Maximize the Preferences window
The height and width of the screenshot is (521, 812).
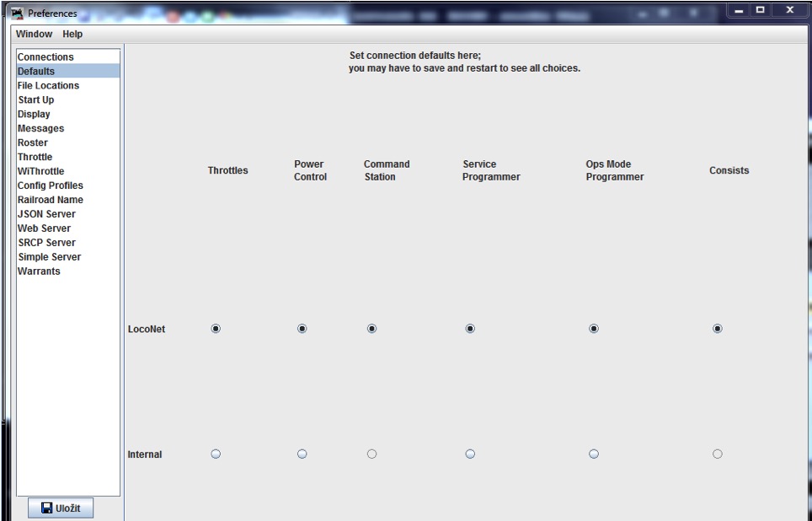point(760,10)
